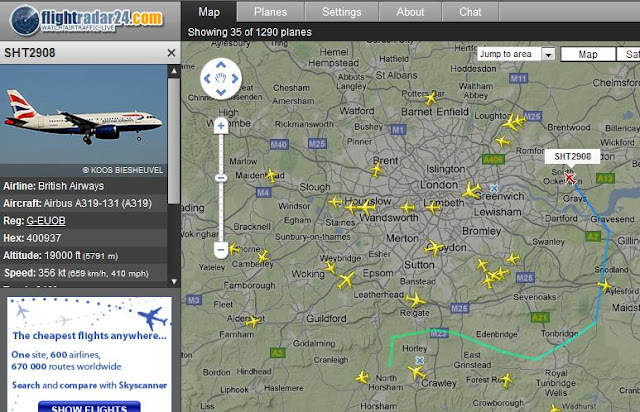
Task: Zoom out with the minus button
Action: (221, 249)
